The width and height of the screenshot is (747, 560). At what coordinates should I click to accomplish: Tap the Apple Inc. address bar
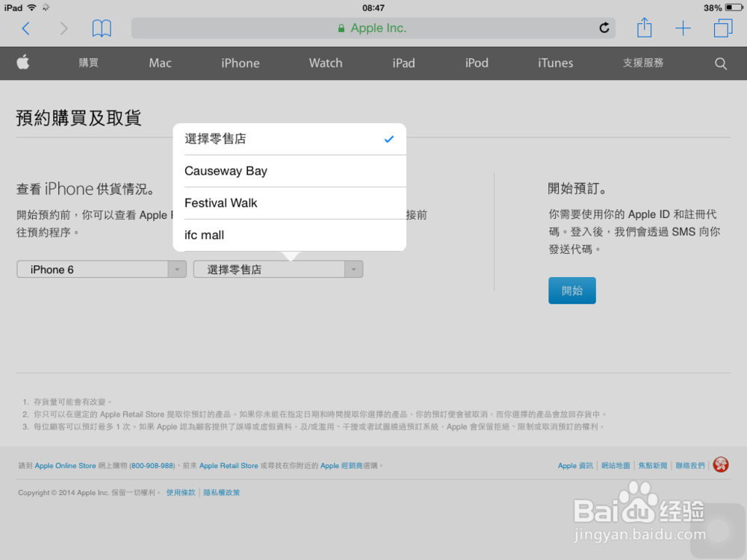pyautogui.click(x=373, y=28)
